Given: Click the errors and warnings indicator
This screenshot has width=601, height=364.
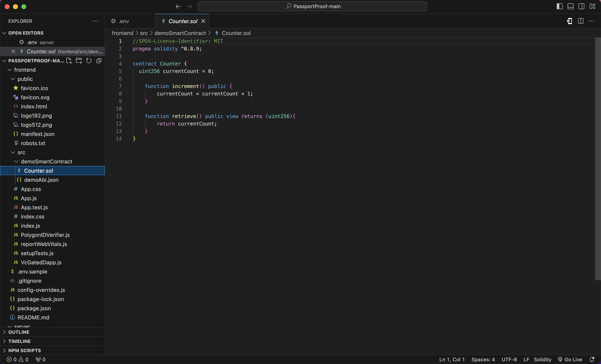Looking at the screenshot, I should click(x=17, y=359).
